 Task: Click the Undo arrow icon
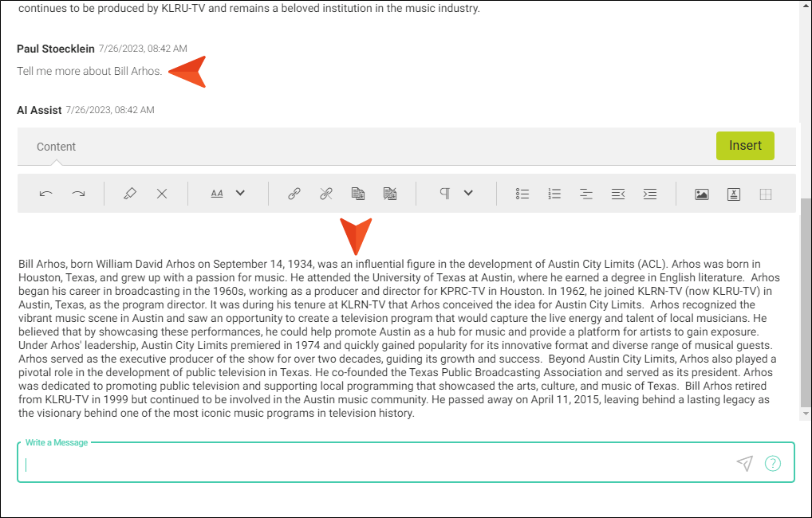[x=46, y=194]
